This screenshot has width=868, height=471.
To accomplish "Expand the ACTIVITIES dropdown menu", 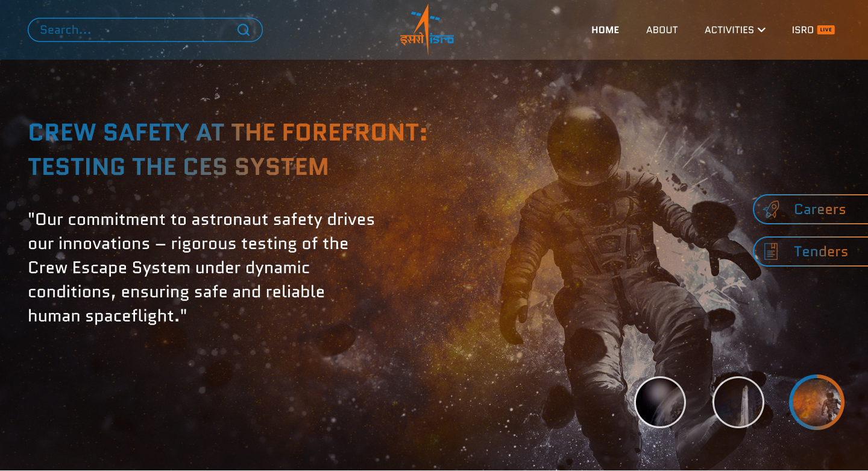I will 730,30.
